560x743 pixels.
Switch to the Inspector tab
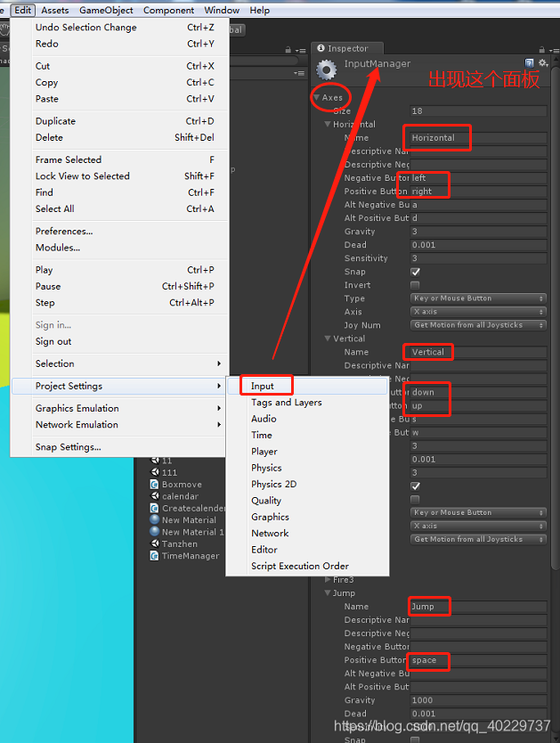tap(347, 48)
